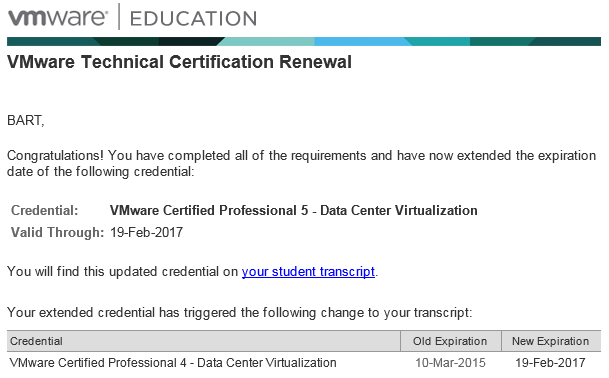This screenshot has width=609, height=378.
Task: Click the teal decorative banner strip
Action: [304, 42]
